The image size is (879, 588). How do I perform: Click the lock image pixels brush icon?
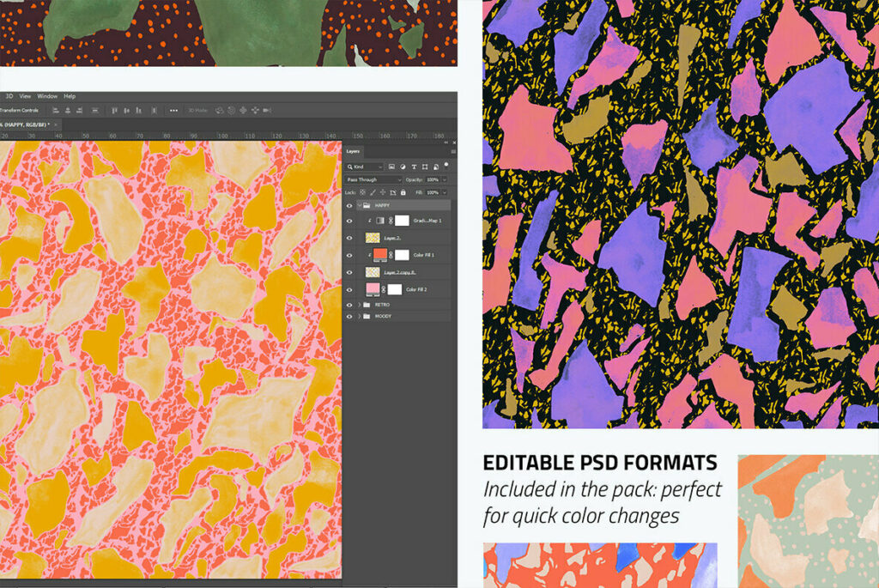[371, 192]
